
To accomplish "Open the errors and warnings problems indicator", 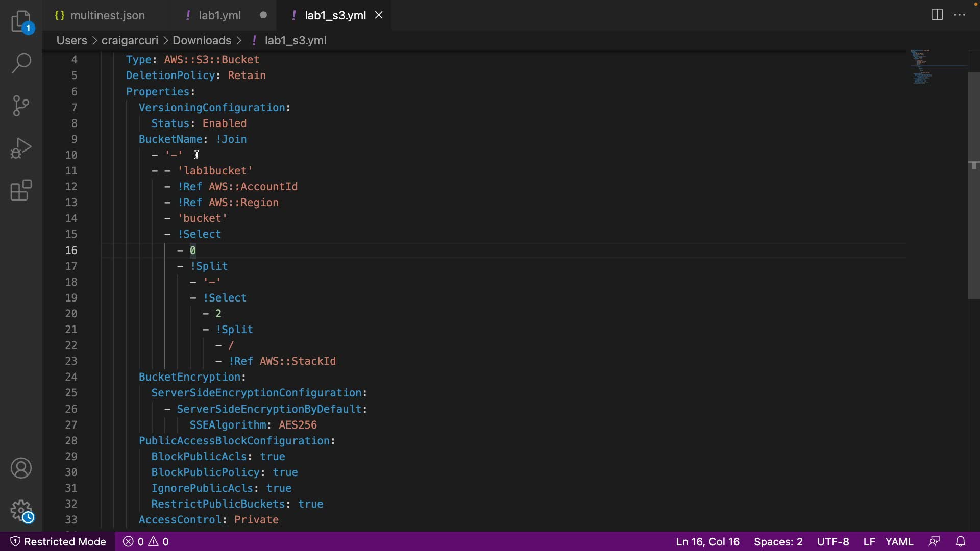I will point(146,541).
